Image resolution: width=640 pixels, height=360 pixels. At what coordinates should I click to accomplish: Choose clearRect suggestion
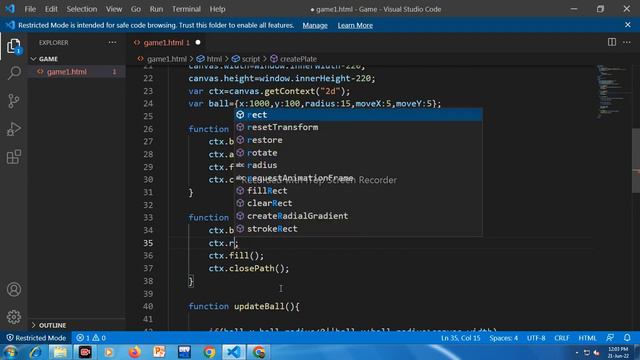click(358, 203)
